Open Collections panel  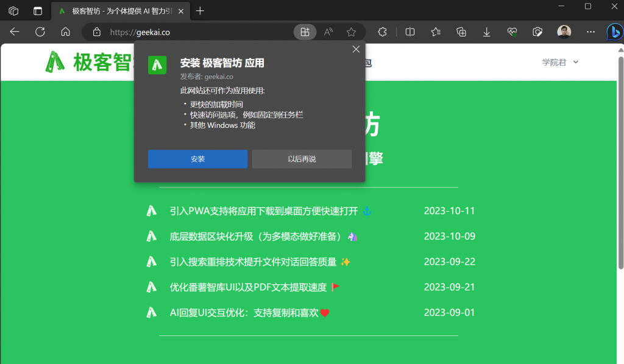click(x=461, y=32)
